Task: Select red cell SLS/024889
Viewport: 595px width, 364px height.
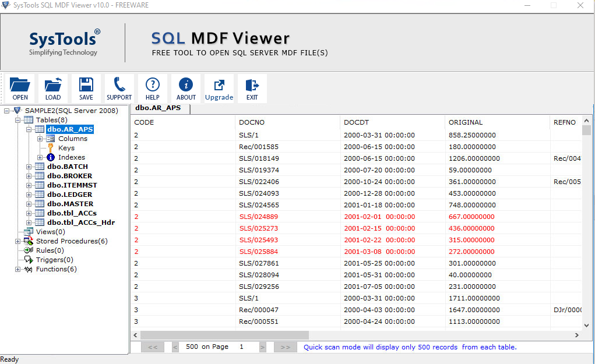Action: [x=258, y=217]
